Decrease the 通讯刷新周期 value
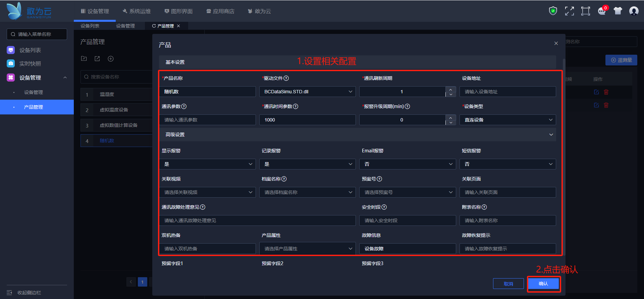This screenshot has height=299, width=644. (x=451, y=94)
